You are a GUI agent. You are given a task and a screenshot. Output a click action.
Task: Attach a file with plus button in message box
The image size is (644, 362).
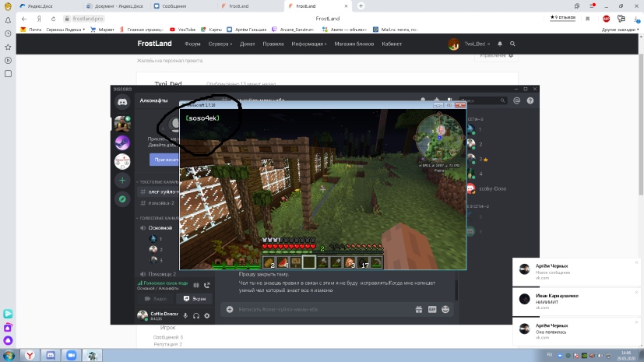230,310
